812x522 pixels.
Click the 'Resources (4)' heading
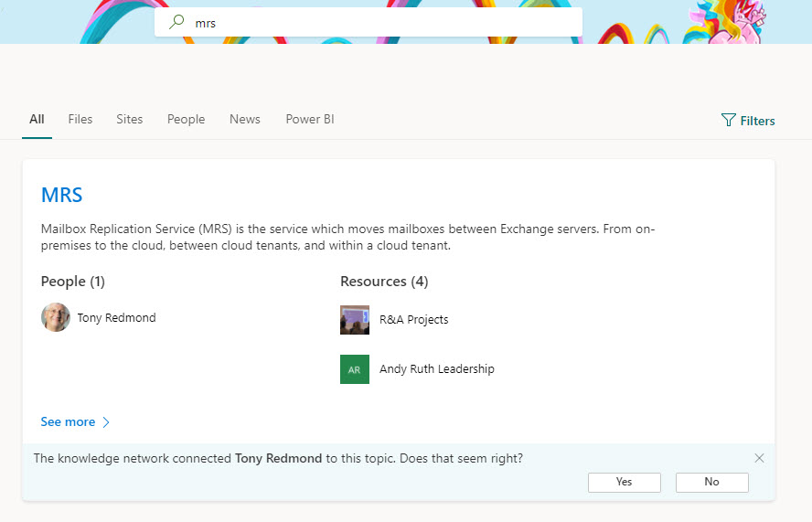coord(384,282)
